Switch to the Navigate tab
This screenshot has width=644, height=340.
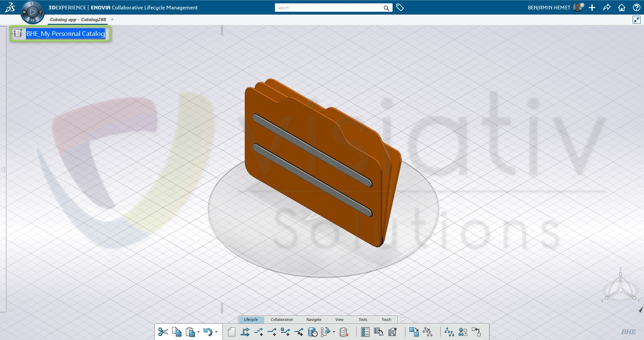click(x=314, y=320)
